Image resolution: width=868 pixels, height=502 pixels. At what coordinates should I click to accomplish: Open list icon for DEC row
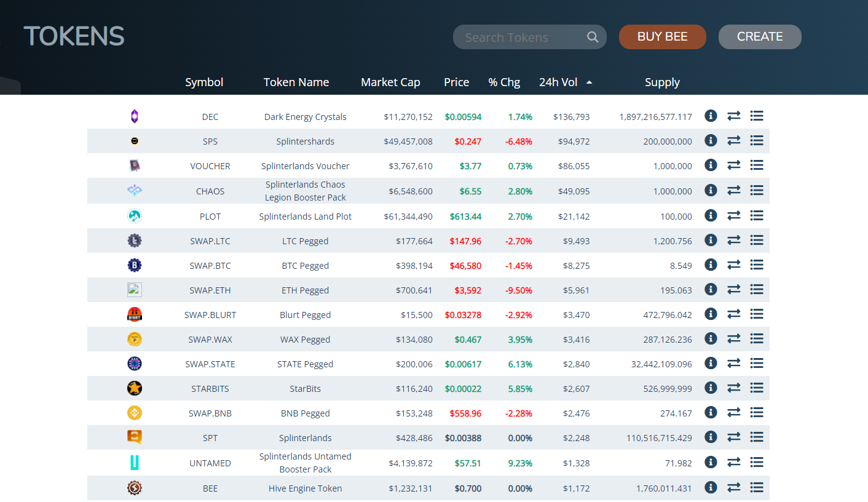pos(757,116)
